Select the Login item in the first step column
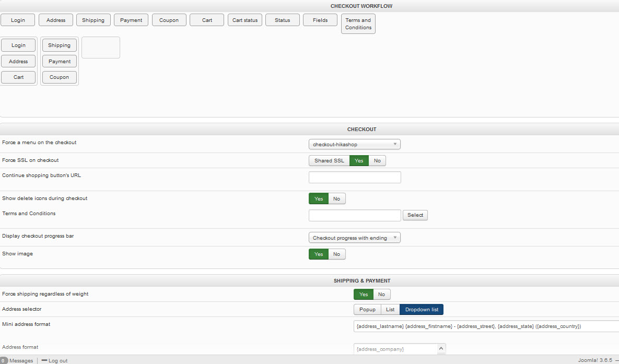This screenshot has width=619, height=364. (x=18, y=45)
